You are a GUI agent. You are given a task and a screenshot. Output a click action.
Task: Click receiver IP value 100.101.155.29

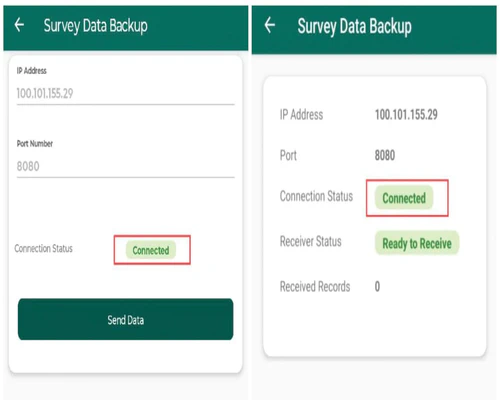click(x=406, y=115)
